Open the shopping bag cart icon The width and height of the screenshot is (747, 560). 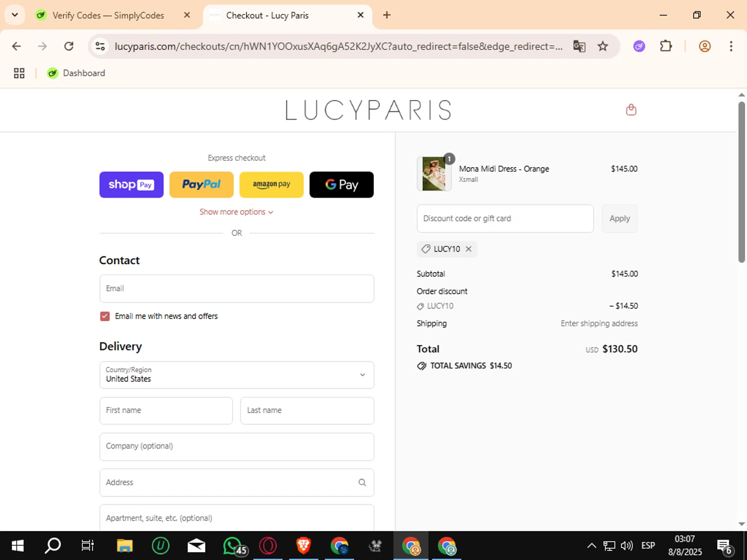coord(631,110)
